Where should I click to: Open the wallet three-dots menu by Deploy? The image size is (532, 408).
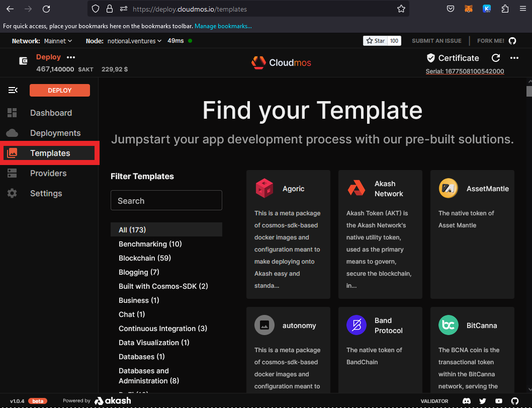pyautogui.click(x=71, y=57)
